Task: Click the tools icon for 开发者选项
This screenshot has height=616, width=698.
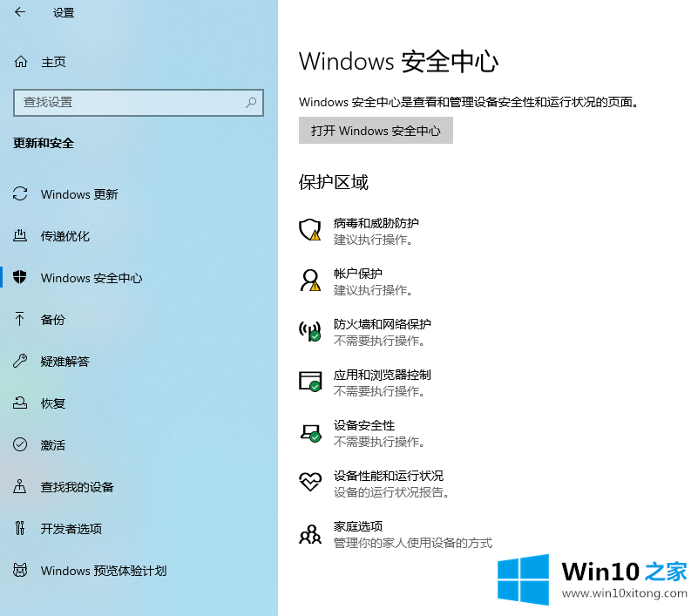Action: coord(20,528)
